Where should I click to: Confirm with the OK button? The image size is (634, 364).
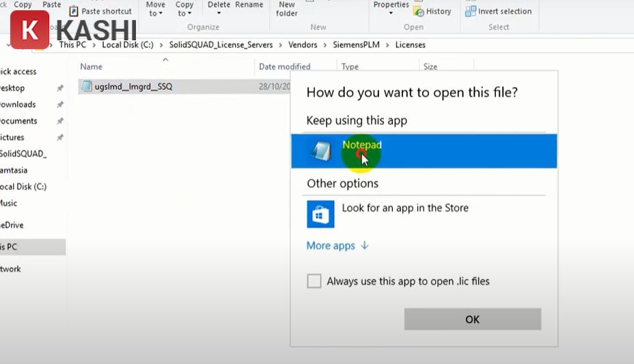[x=472, y=319]
